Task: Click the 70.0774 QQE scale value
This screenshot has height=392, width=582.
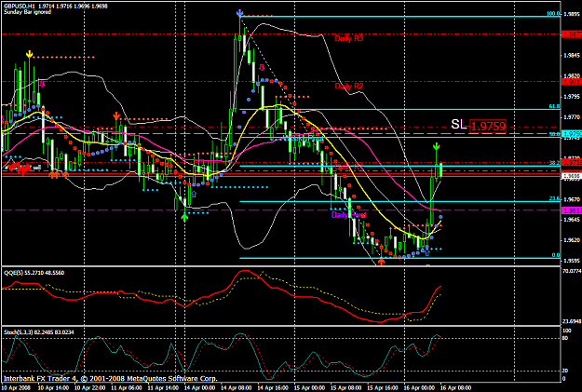Action: pyautogui.click(x=572, y=271)
